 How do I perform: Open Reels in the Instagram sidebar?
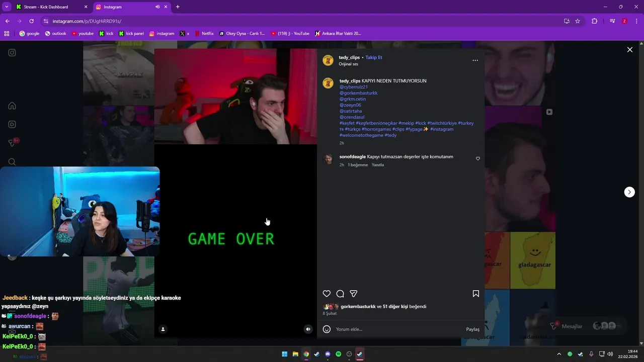point(12,124)
